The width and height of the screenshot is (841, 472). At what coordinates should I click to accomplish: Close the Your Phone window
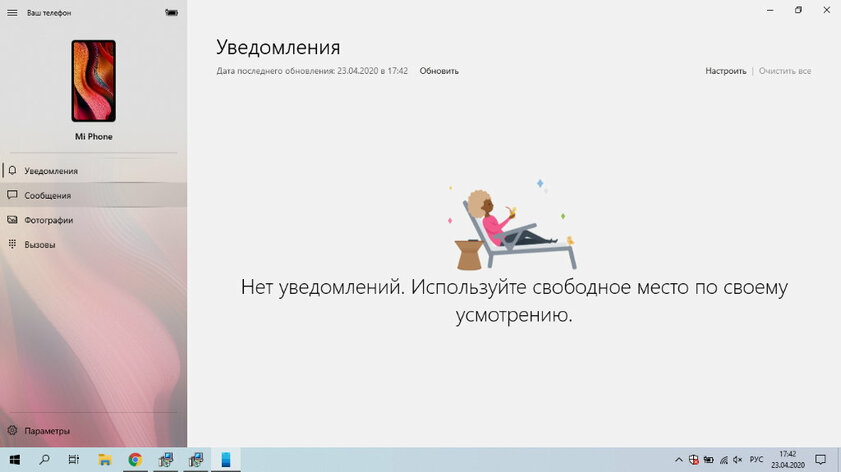827,10
